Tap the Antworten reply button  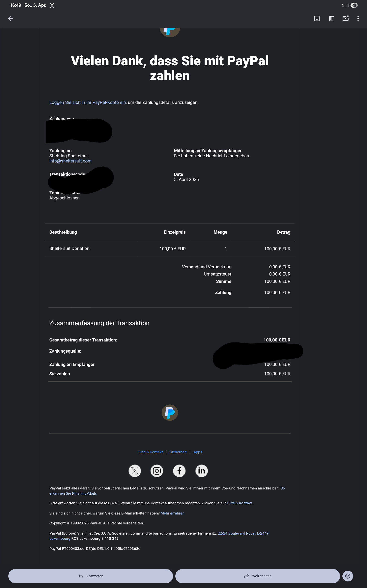91,576
